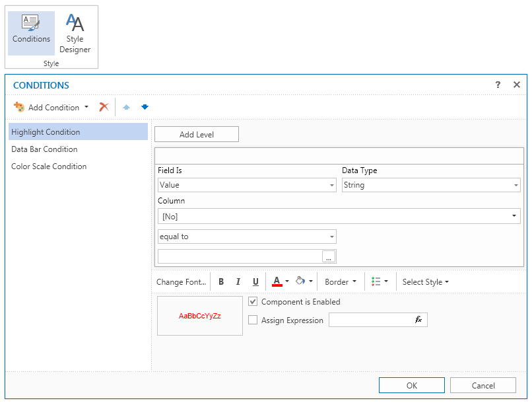Image resolution: width=532 pixels, height=405 pixels.
Task: Click the condition value input field
Action: click(240, 256)
